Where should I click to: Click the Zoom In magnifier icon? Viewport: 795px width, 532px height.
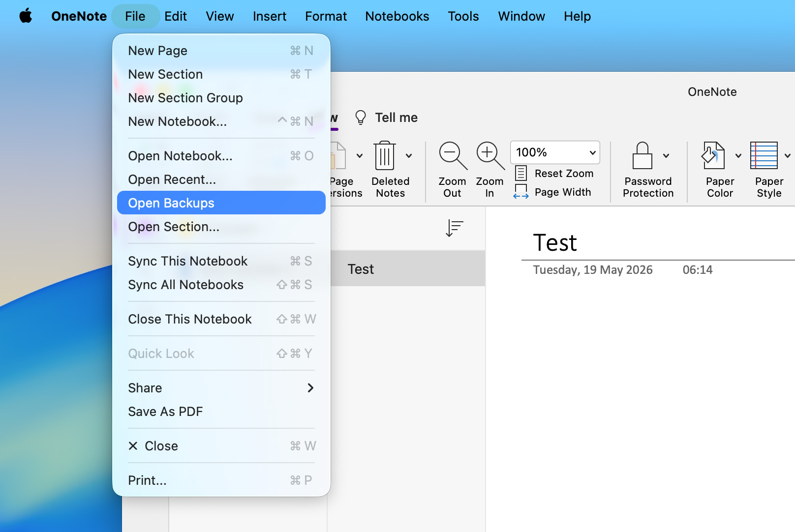490,156
